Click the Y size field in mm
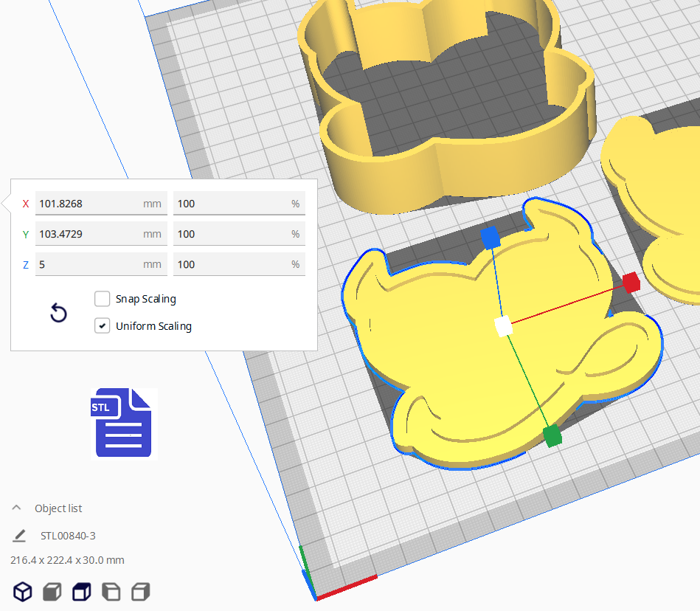This screenshot has width=700, height=611. (89, 234)
